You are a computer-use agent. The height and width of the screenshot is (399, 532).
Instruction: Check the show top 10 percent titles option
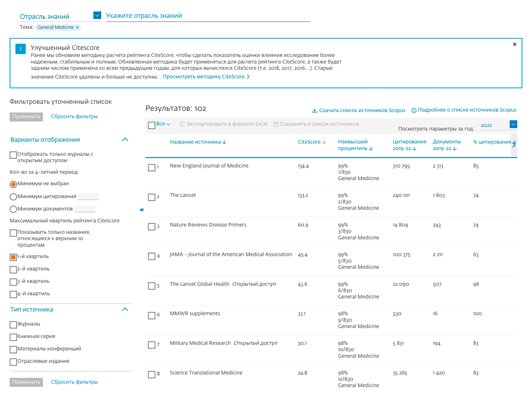(13, 233)
